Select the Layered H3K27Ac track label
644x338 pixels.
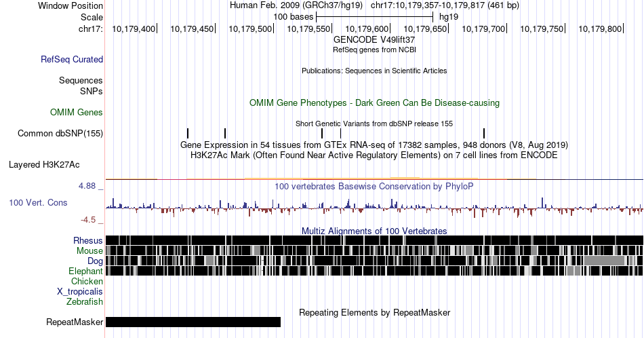click(44, 164)
